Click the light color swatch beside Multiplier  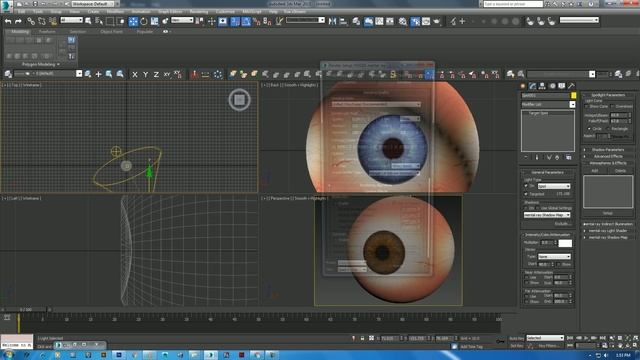[x=565, y=243]
